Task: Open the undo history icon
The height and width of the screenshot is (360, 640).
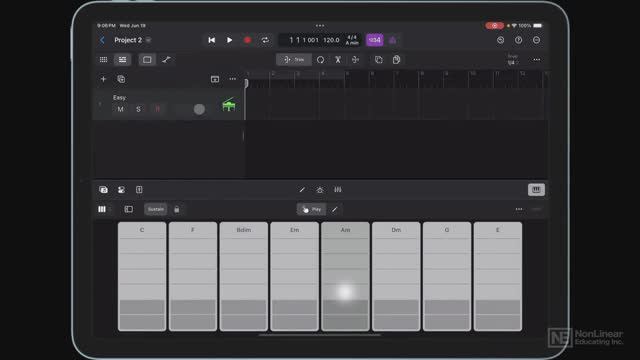Action: pos(500,40)
